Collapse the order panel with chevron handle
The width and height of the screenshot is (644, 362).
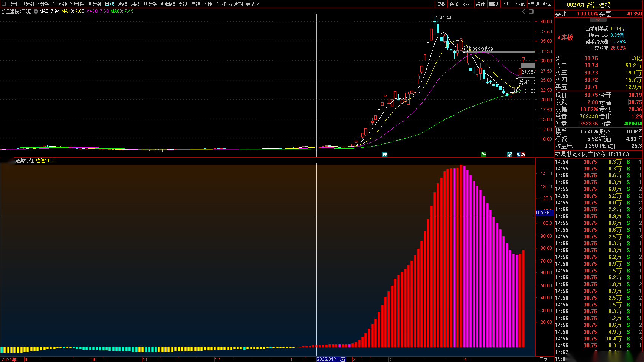tap(598, 20)
